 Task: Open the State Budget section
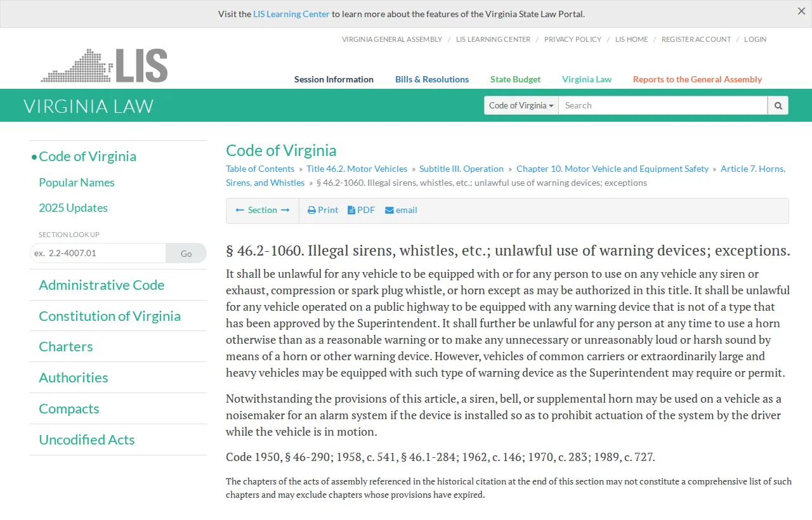click(x=515, y=79)
